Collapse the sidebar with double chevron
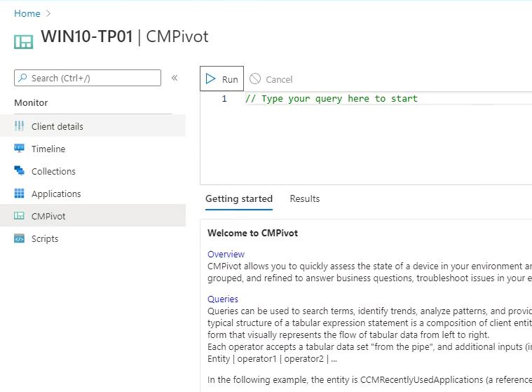Screen dimensions: 532x392 (175, 78)
